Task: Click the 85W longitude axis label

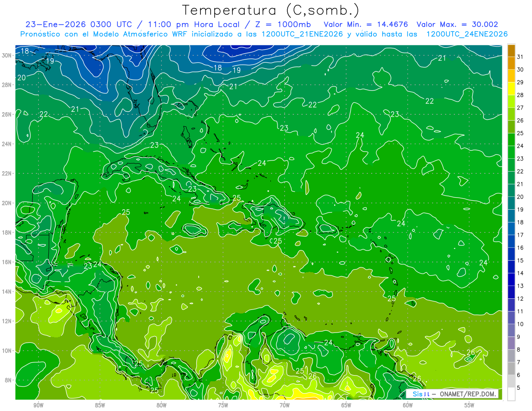Action: point(100,405)
